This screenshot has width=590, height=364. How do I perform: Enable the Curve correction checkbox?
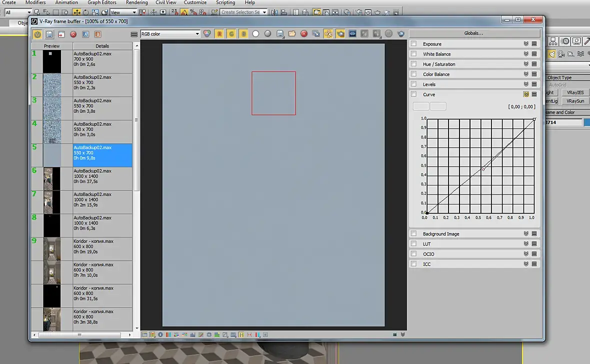(414, 94)
